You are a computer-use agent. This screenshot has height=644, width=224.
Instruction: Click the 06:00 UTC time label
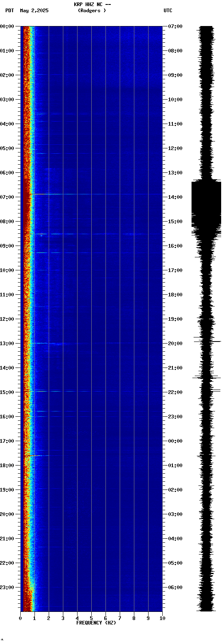click(x=175, y=587)
